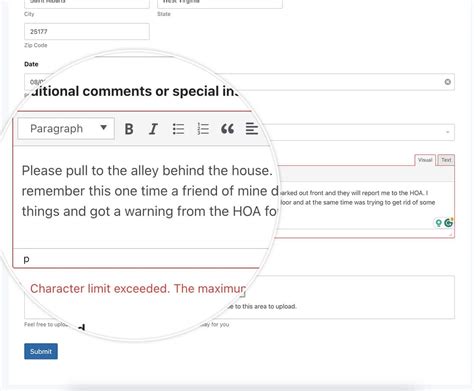Switch to the Visual editor tab
Image resolution: width=474 pixels, height=391 pixels.
pos(425,160)
